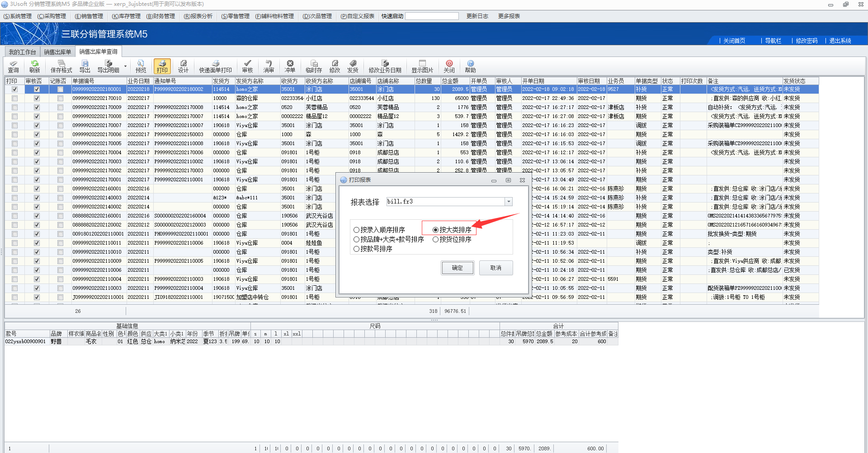Maximize the 打印报表 dialog

508,180
